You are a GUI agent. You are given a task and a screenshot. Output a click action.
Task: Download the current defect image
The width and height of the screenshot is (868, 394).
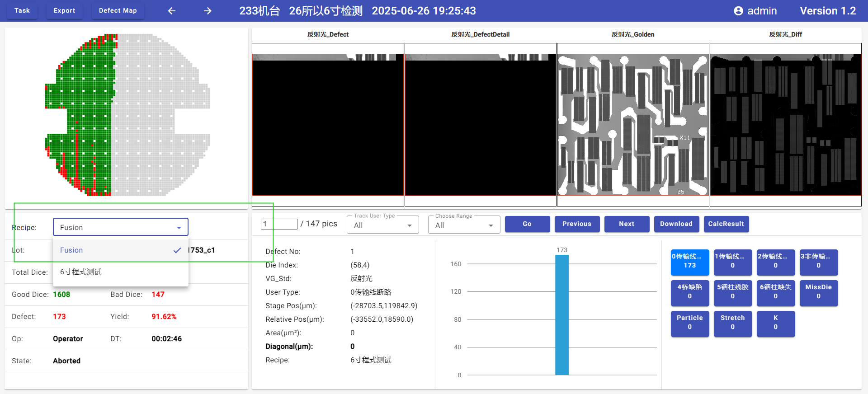click(676, 224)
